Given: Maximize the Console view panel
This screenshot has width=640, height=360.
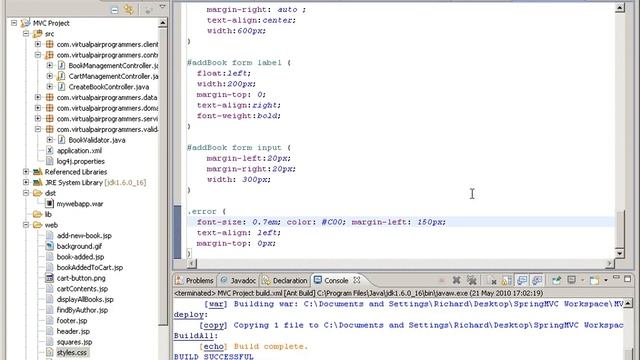Looking at the screenshot, I should [x=628, y=279].
